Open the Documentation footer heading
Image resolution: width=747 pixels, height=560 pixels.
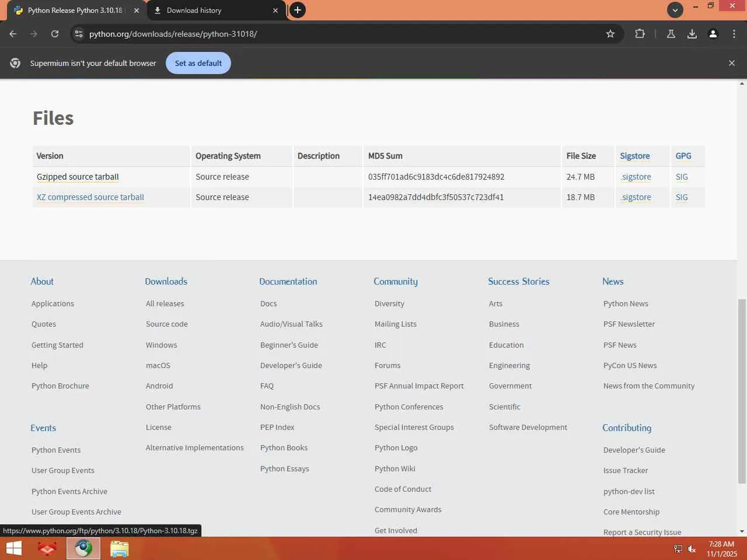pos(288,281)
